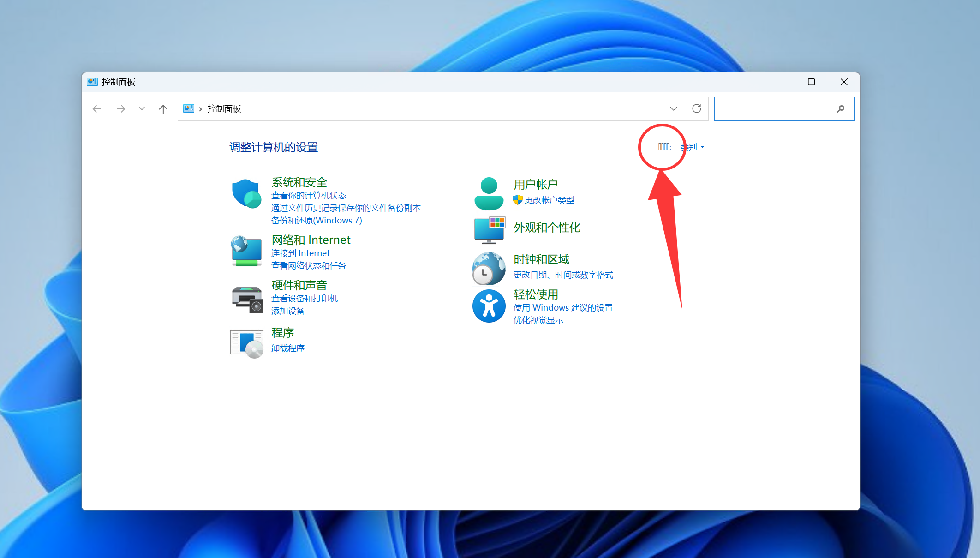Click 连接到 Internet link
This screenshot has width=980, height=558.
pyautogui.click(x=300, y=253)
